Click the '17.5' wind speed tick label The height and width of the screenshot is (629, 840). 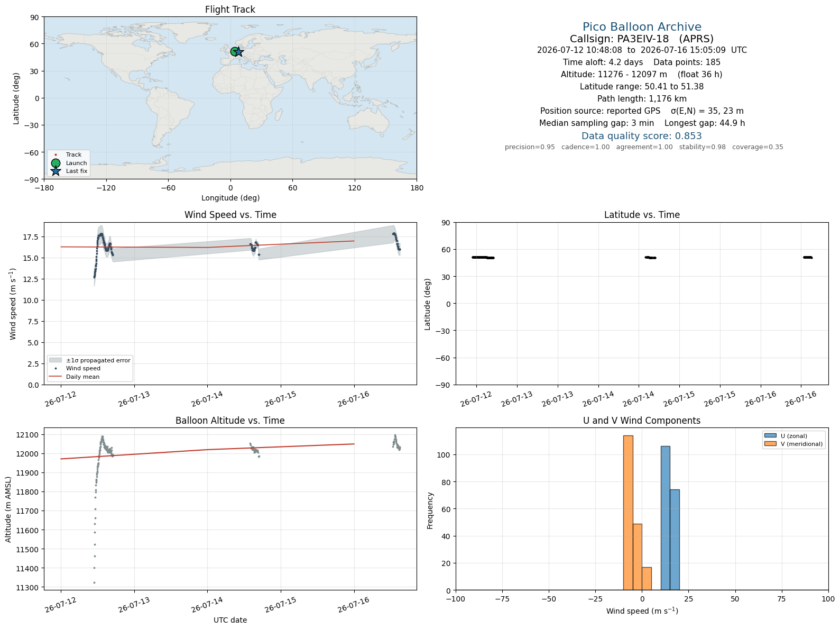coord(31,237)
